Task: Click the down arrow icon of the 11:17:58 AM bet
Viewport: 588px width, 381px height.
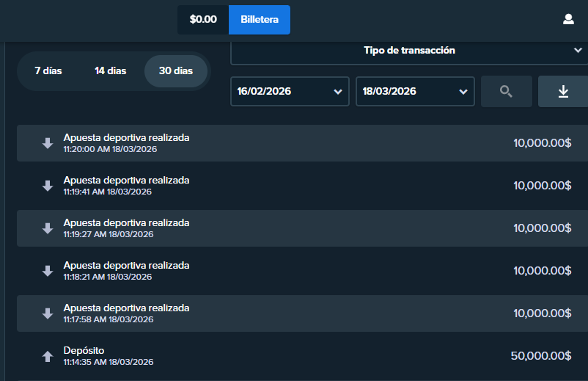Action: pos(48,313)
